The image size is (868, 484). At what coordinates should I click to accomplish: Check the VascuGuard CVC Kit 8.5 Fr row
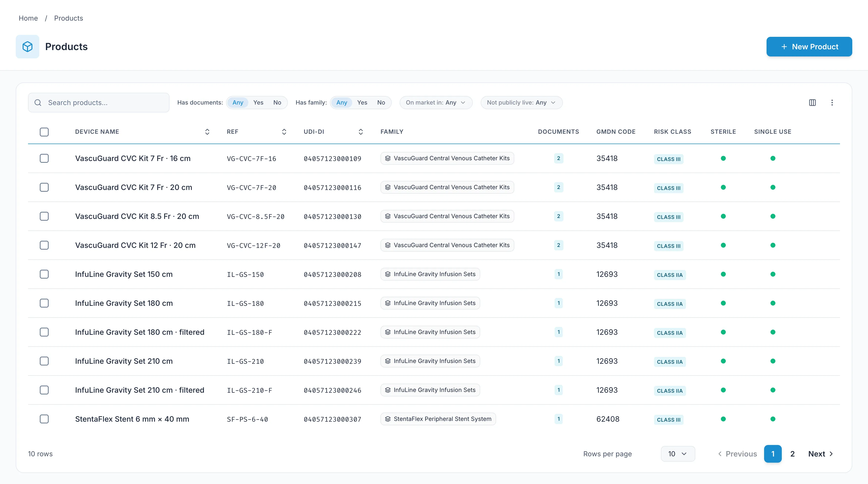tap(44, 216)
